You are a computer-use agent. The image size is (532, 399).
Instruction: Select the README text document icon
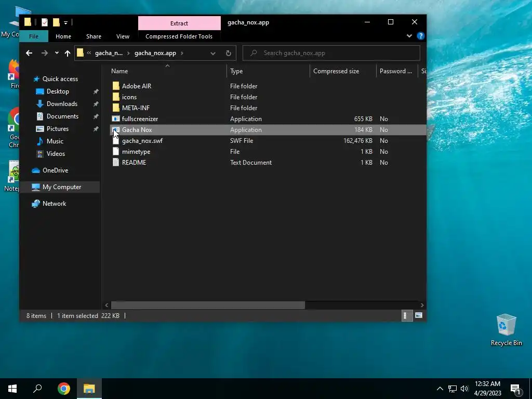point(116,162)
